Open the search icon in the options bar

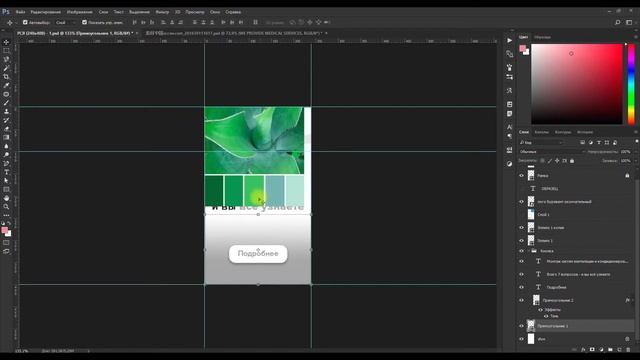[618, 22]
